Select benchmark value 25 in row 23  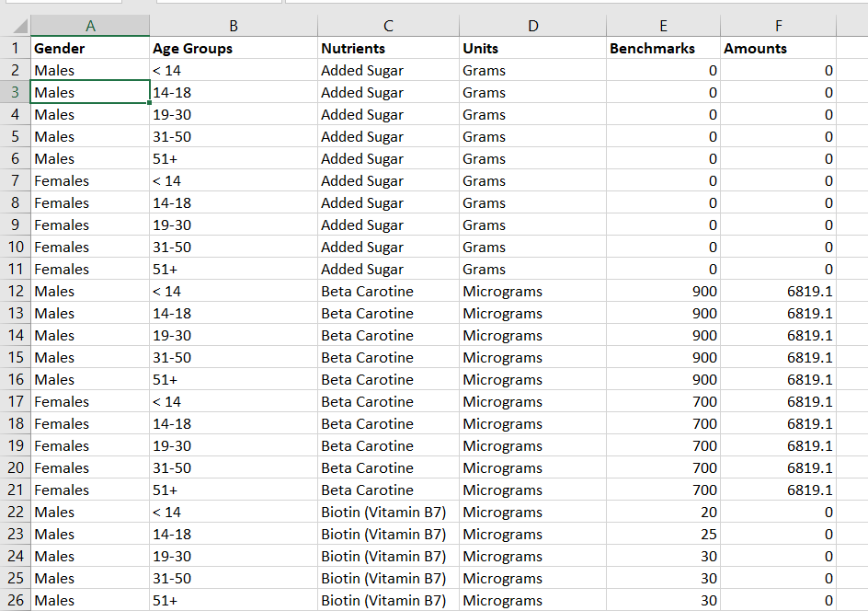(663, 534)
